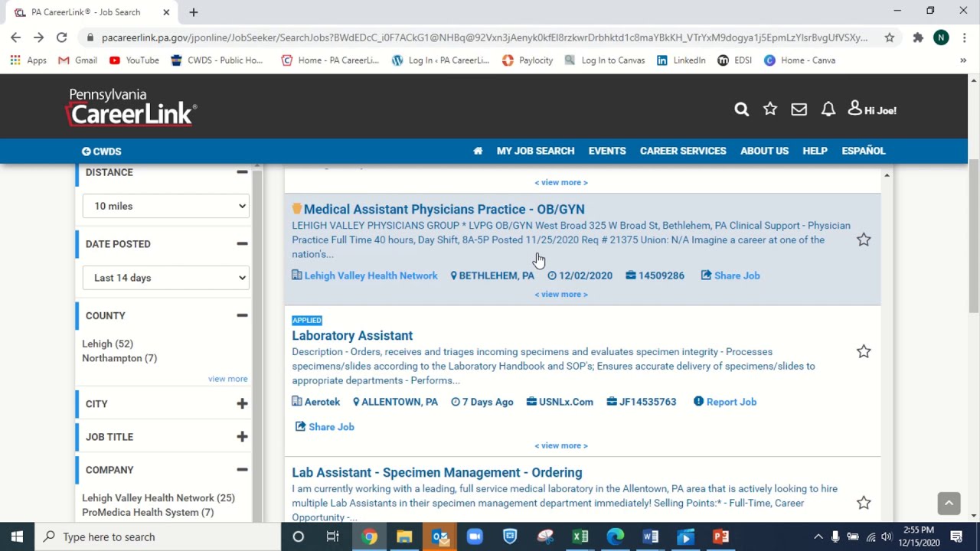Viewport: 980px width, 551px height.
Task: Switch site language to Español
Action: click(864, 151)
